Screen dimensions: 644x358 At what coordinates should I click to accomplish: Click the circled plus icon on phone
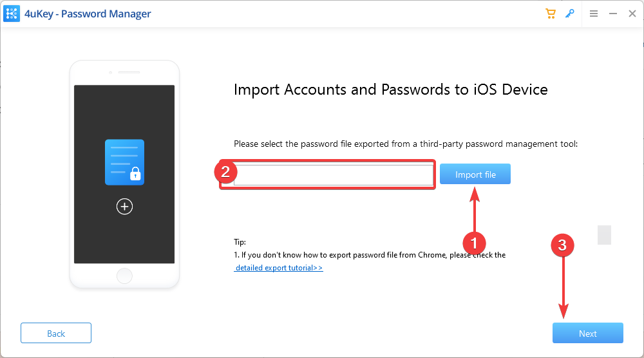coord(124,207)
